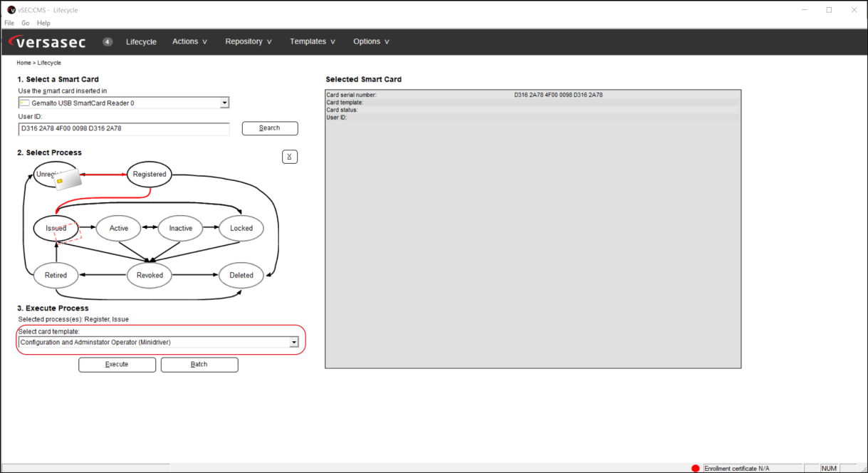
Task: Select the Deleted state node
Action: pyautogui.click(x=241, y=276)
